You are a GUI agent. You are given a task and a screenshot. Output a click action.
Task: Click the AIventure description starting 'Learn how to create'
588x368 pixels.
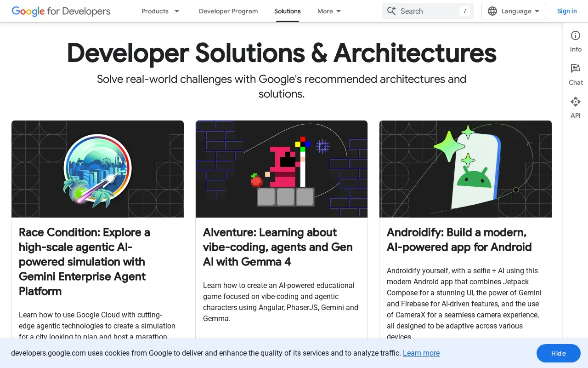click(281, 302)
